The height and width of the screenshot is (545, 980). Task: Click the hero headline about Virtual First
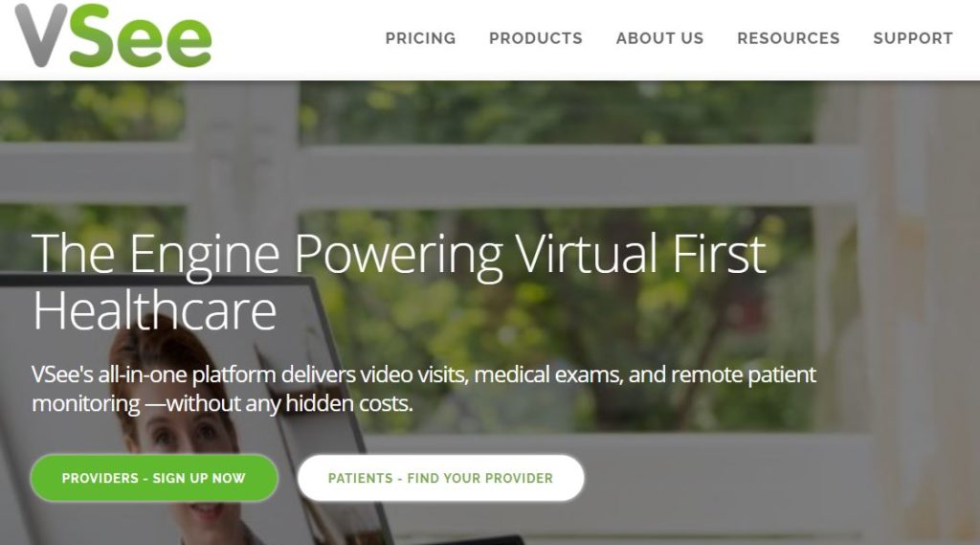[399, 282]
